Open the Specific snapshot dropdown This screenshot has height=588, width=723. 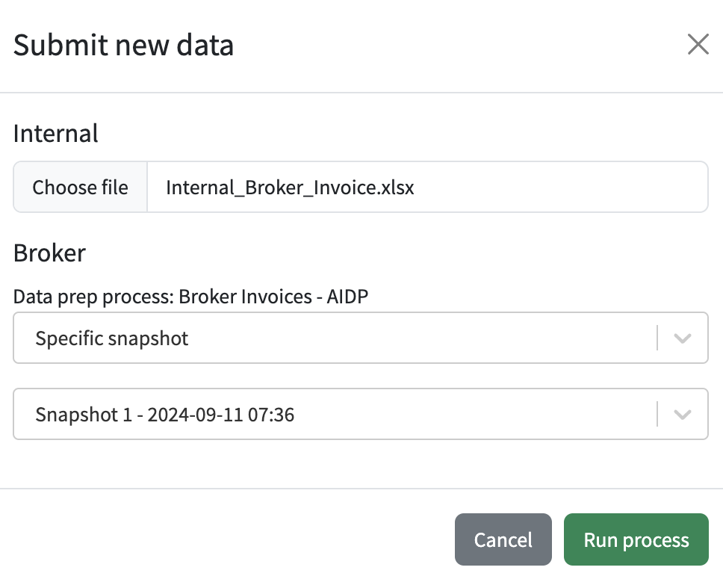pos(361,338)
